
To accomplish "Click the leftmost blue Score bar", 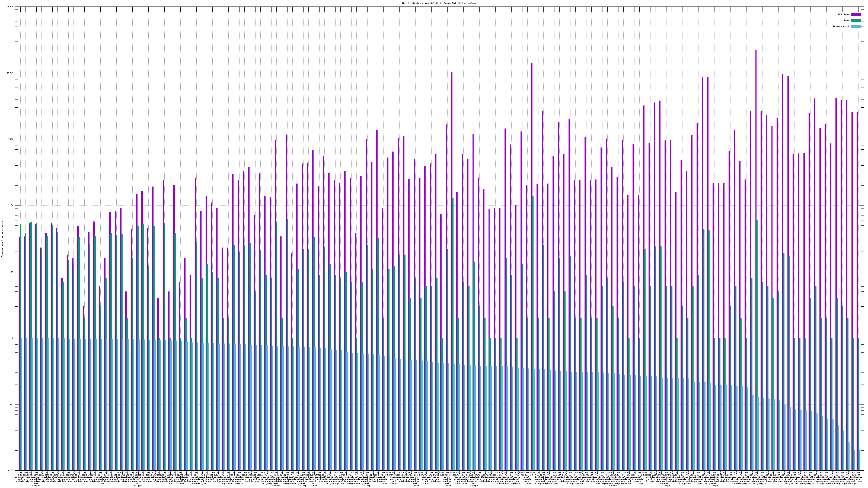I will (x=22, y=404).
